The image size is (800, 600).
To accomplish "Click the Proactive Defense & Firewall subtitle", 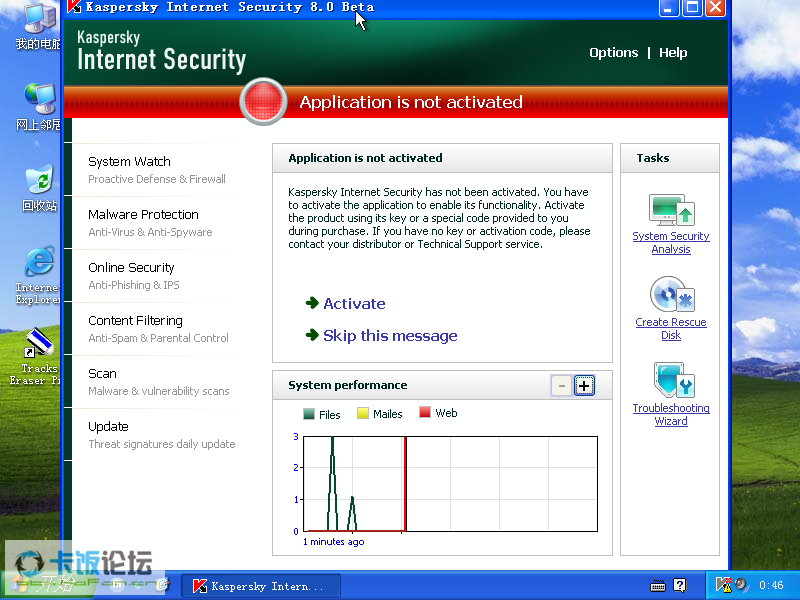I will [x=157, y=179].
